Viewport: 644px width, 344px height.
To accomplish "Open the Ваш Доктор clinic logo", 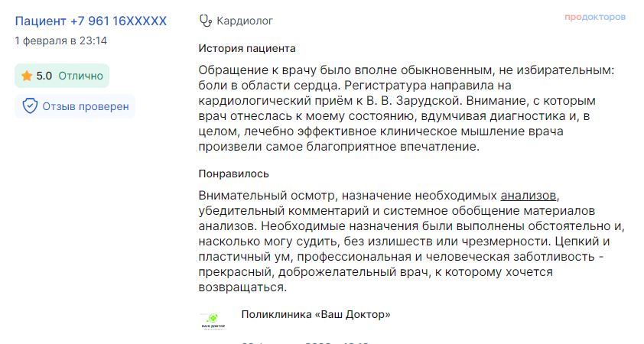I will pyautogui.click(x=213, y=320).
